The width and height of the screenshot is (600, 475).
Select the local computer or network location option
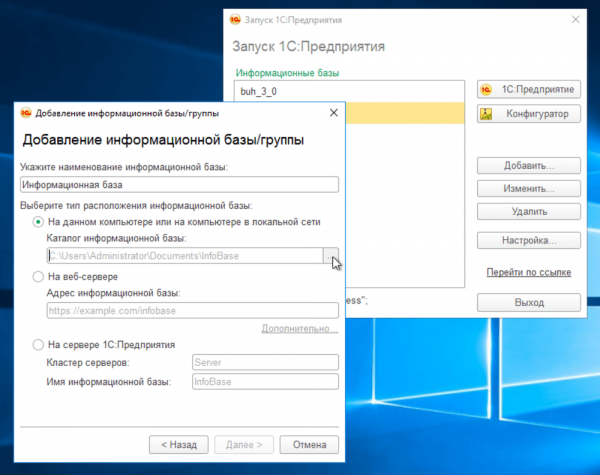tap(38, 221)
